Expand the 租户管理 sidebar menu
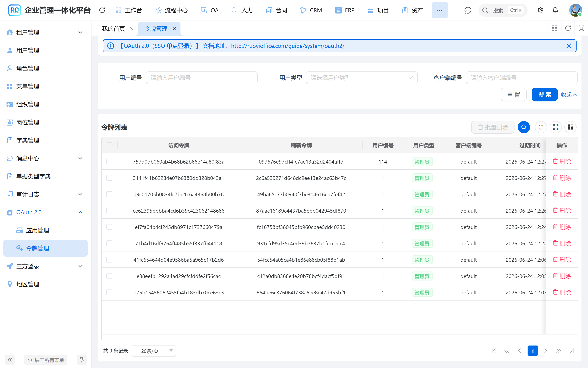The image size is (588, 368). point(46,32)
